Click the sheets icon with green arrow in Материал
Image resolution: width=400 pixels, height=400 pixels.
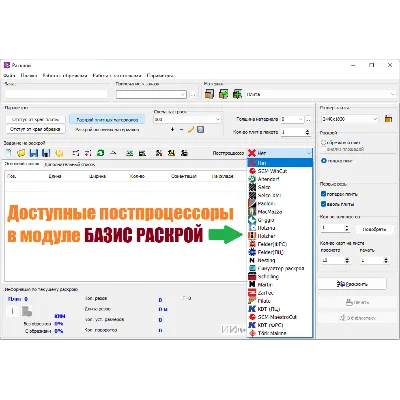[223, 94]
